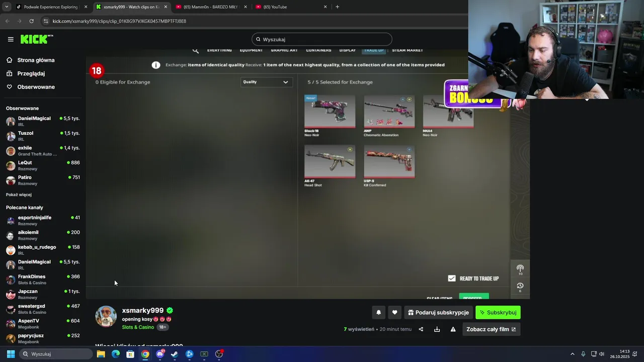Screen dimensions: 644x362
Task: Select the AWP Chromatic Aberration skin thumbnail
Action: (389, 111)
